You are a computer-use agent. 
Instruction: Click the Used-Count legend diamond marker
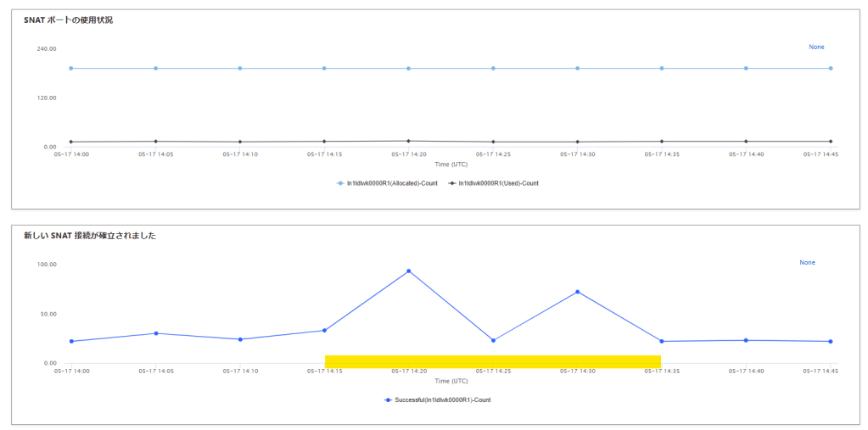pos(452,183)
